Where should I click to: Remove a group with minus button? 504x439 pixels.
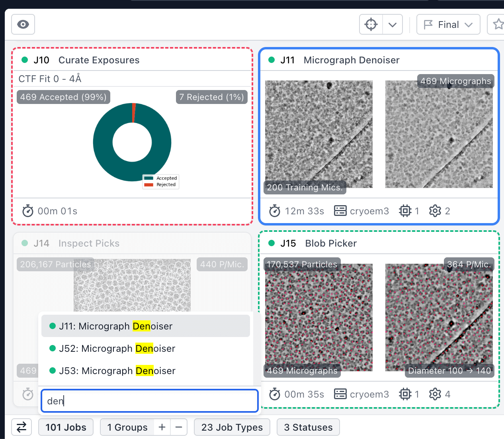click(x=179, y=427)
